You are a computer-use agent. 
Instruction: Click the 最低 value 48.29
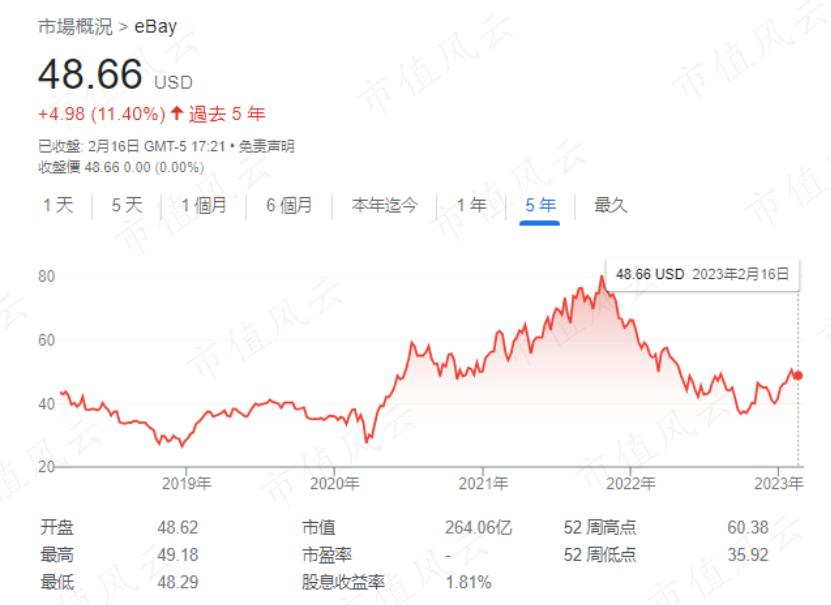[178, 582]
